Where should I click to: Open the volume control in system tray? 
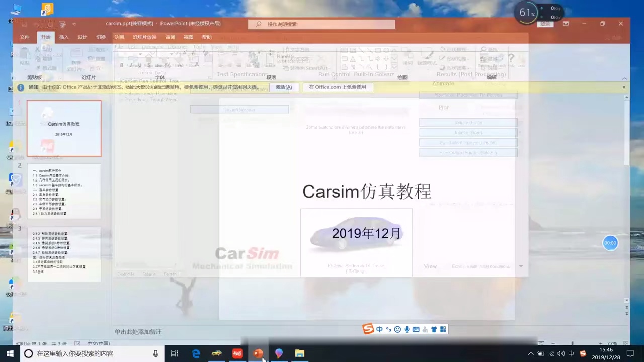click(x=560, y=353)
